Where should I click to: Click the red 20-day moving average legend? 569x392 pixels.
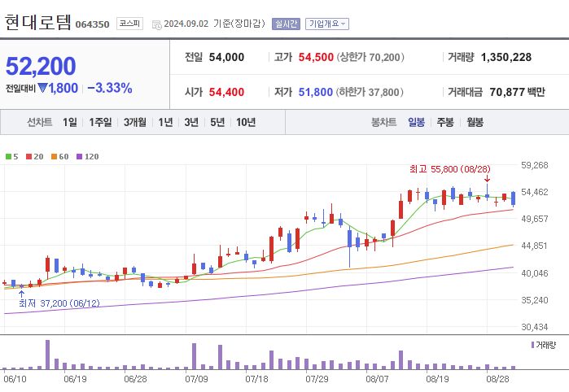pyautogui.click(x=34, y=157)
